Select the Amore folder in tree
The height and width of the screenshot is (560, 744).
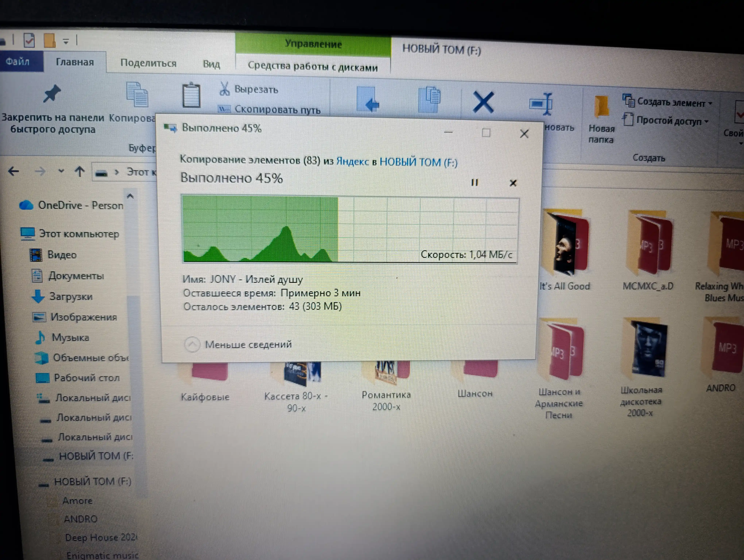[77, 501]
